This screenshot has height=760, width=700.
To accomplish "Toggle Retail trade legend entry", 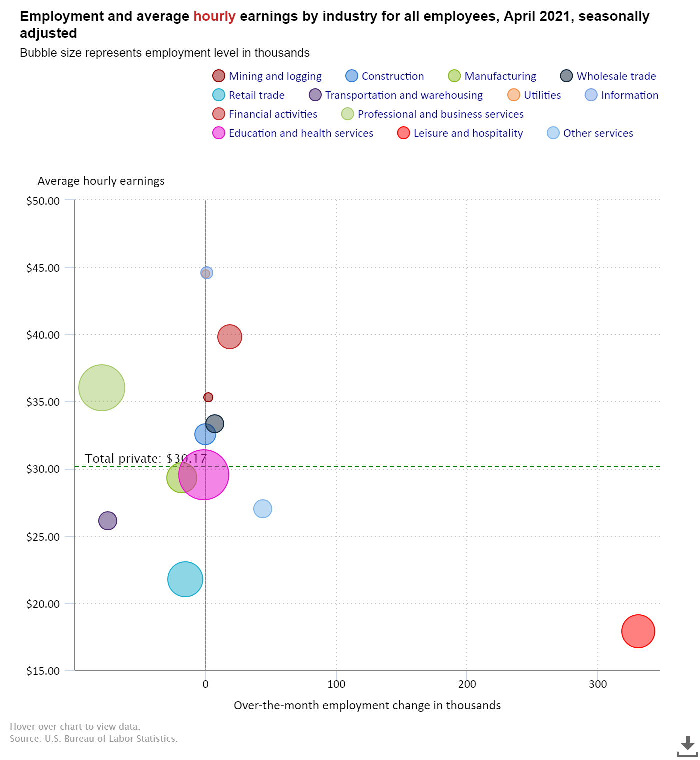I will pos(249,95).
